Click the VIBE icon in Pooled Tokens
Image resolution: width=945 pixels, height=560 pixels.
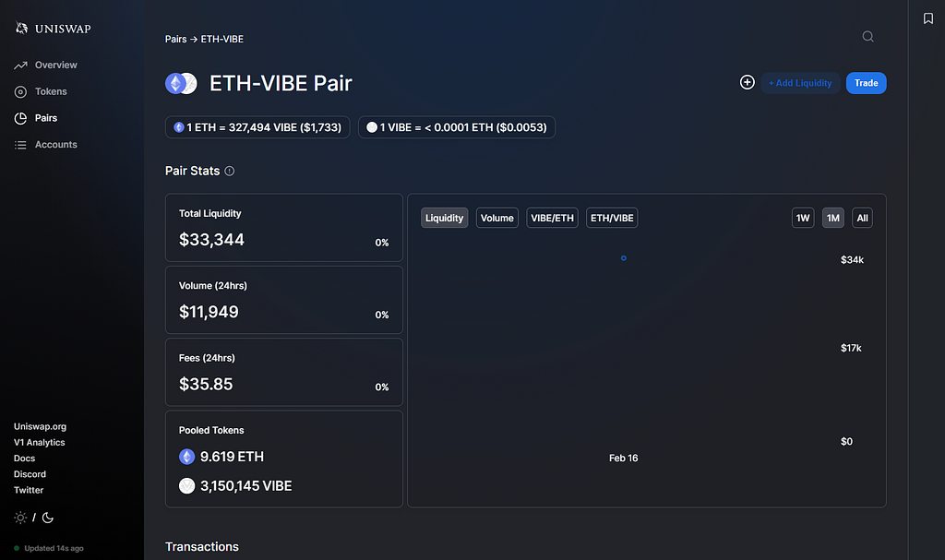(186, 486)
